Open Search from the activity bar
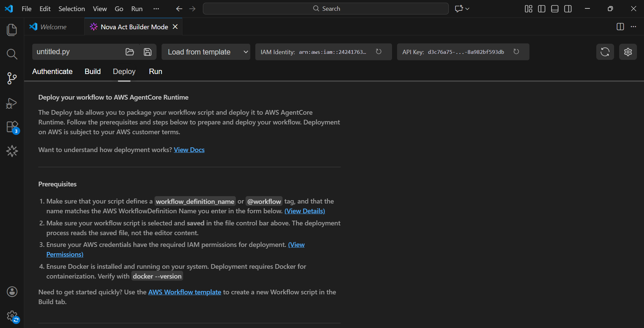 tap(12, 54)
